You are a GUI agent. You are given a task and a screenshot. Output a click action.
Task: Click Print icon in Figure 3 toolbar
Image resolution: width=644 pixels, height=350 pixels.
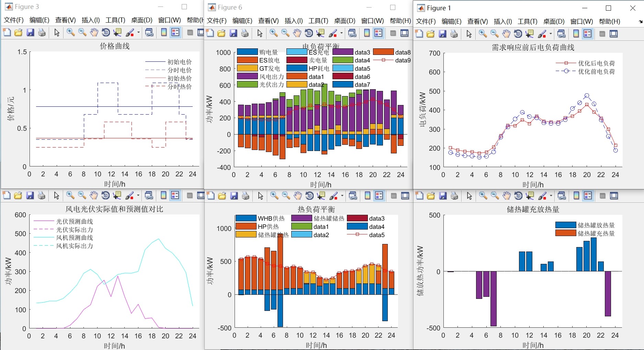pyautogui.click(x=42, y=33)
